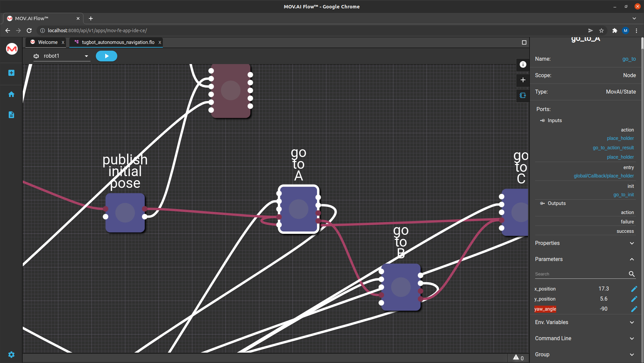Open the go_to name link
Screen dimensions: 644x363
[629, 59]
